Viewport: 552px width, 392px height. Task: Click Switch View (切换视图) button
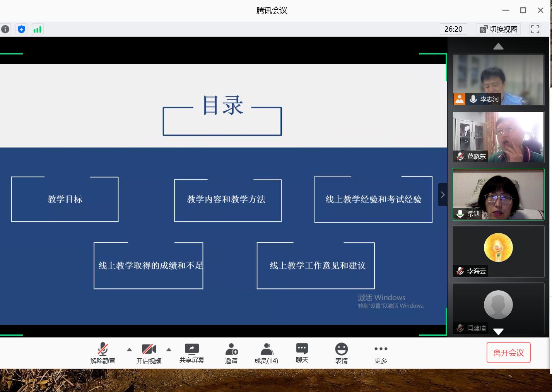click(499, 29)
